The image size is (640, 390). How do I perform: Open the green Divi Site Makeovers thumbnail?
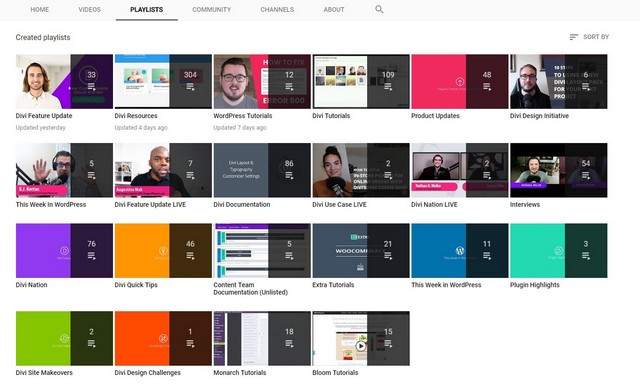[x=64, y=338]
